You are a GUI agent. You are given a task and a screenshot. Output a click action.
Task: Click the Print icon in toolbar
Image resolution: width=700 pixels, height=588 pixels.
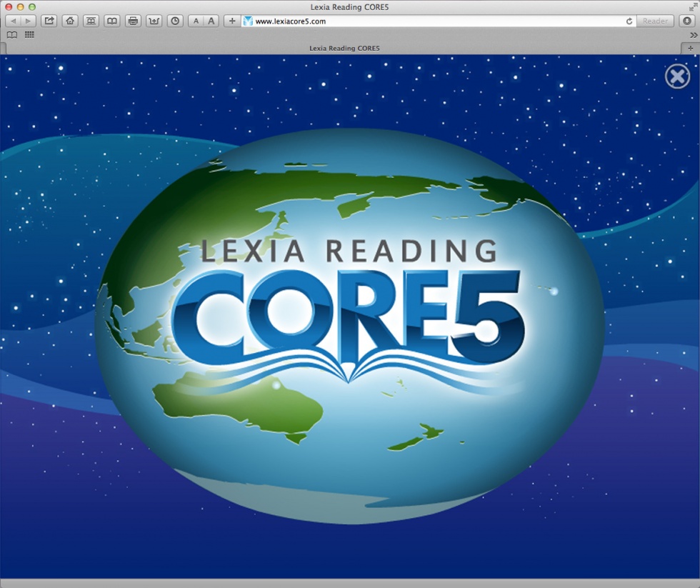(x=133, y=21)
